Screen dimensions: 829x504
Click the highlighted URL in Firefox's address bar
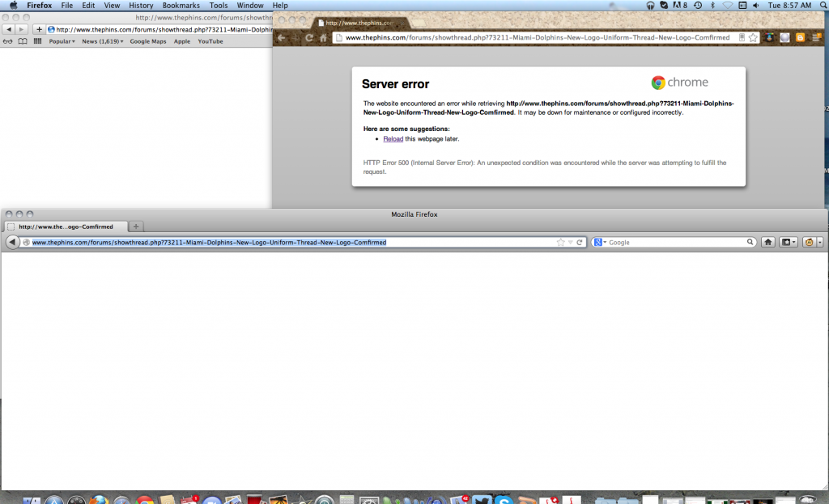(x=209, y=243)
